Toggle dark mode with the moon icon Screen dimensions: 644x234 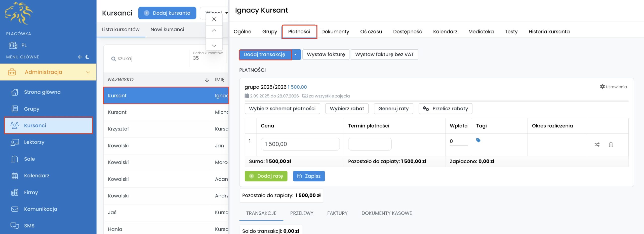click(x=88, y=57)
